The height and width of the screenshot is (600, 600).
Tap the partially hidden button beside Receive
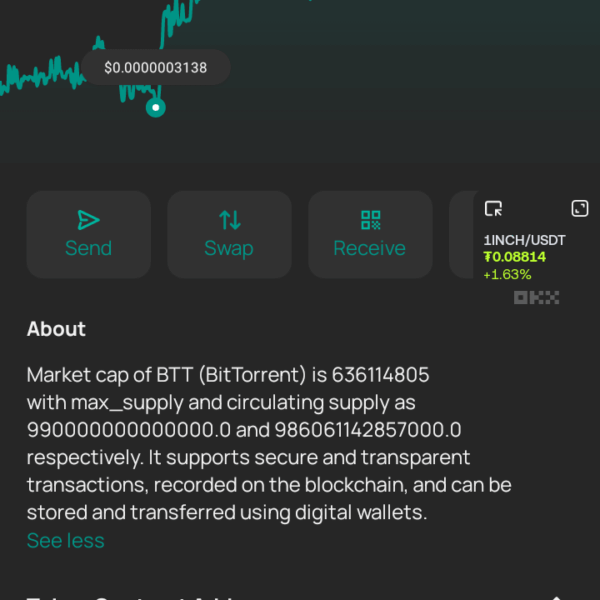point(462,235)
